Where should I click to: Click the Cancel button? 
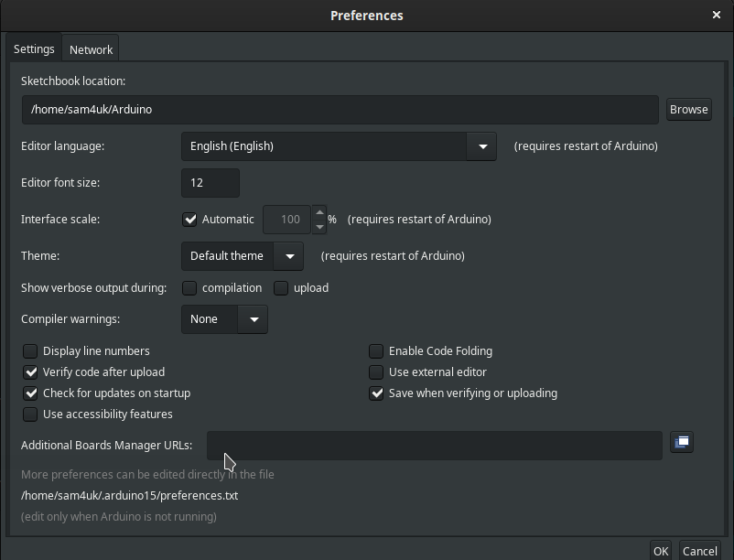700,551
